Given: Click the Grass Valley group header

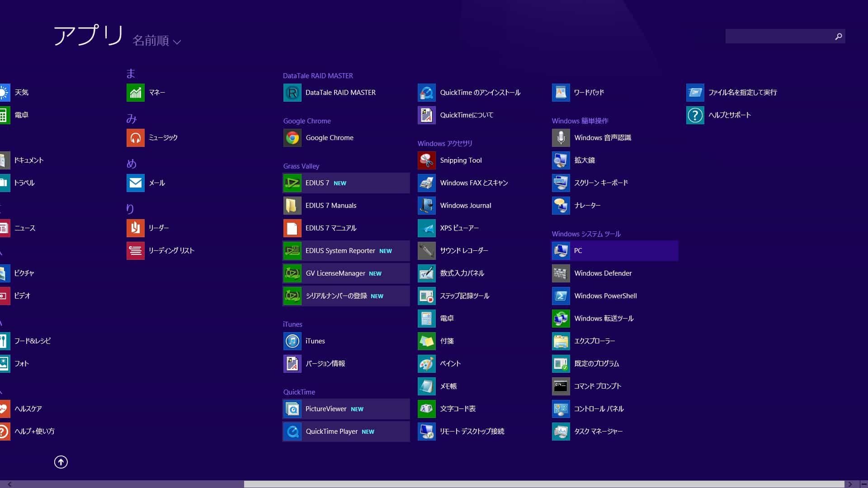Looking at the screenshot, I should pyautogui.click(x=301, y=166).
